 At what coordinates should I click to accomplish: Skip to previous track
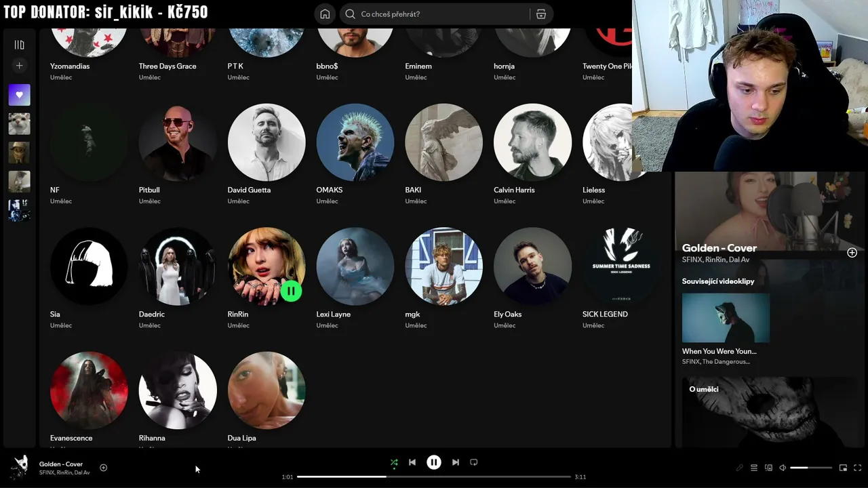(412, 462)
